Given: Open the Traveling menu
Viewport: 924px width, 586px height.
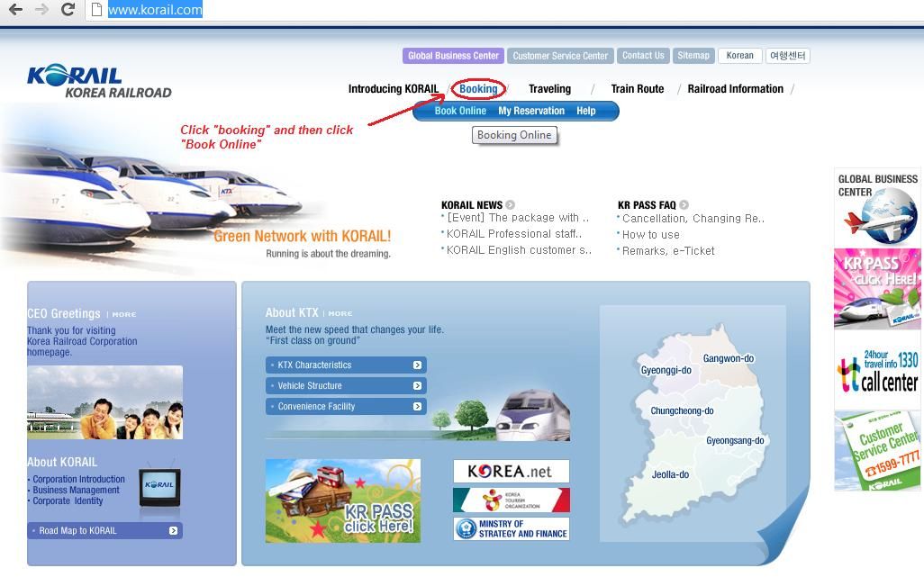Looking at the screenshot, I should click(549, 89).
